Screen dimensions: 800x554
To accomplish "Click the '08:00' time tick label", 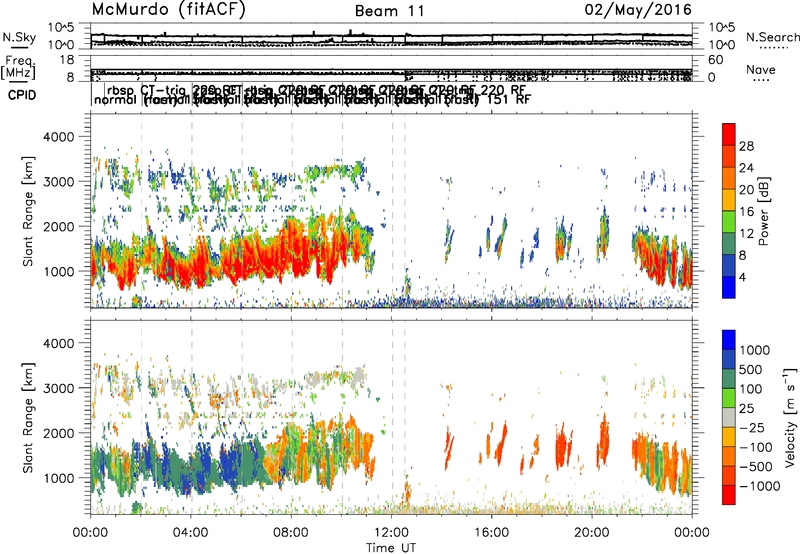I will (x=291, y=533).
